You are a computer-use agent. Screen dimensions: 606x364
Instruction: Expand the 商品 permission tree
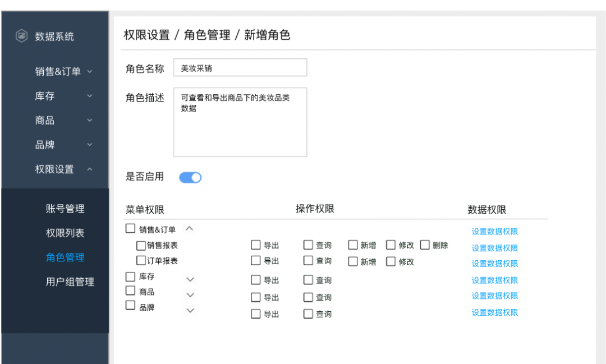pyautogui.click(x=190, y=295)
